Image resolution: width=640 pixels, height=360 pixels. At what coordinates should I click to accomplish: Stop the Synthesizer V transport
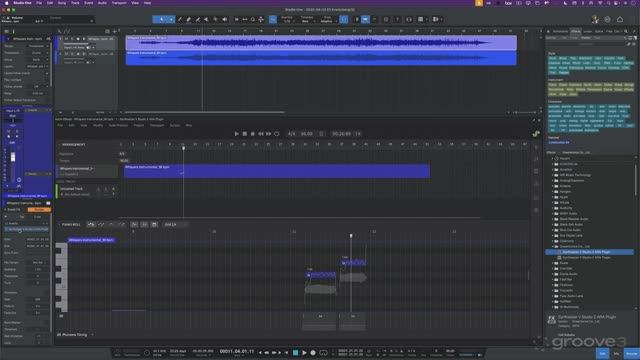[x=244, y=133]
